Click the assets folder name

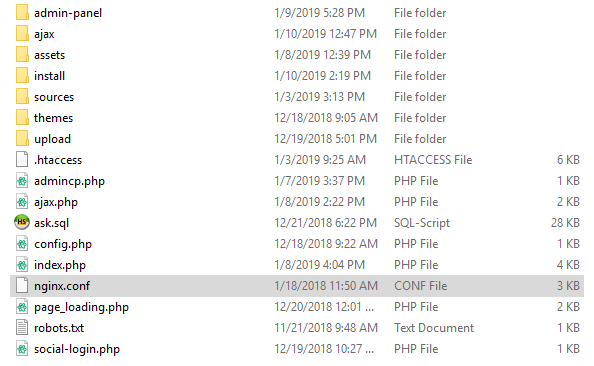50,55
